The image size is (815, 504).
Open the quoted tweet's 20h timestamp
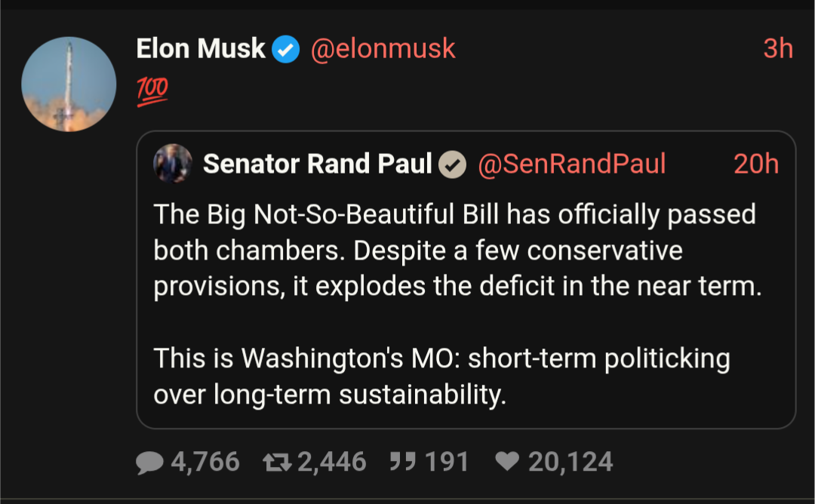(x=755, y=164)
